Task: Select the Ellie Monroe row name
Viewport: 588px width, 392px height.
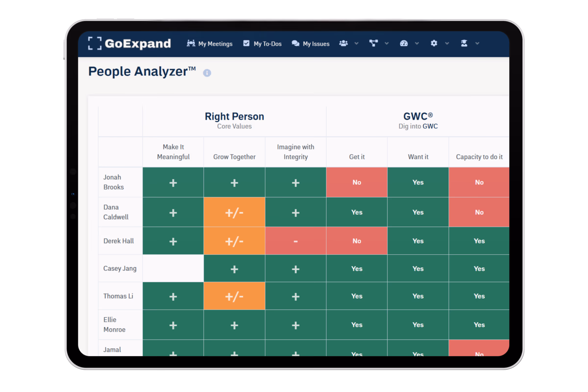Action: (x=114, y=325)
